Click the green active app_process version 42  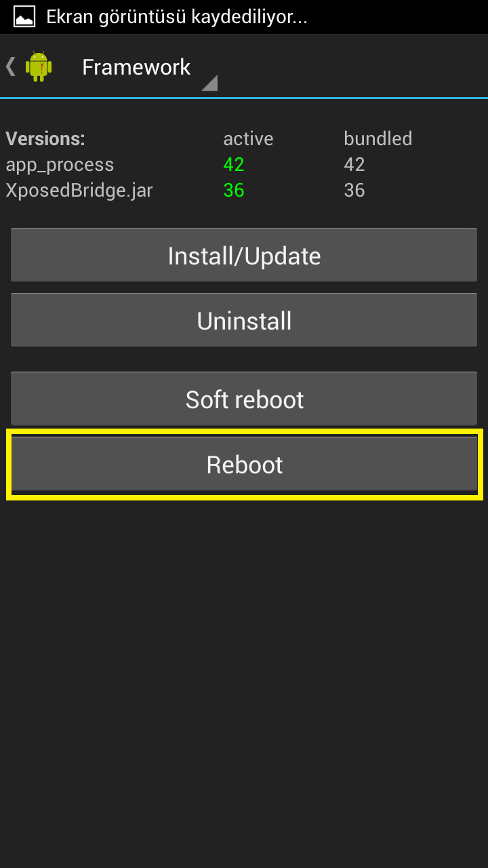coord(234,164)
